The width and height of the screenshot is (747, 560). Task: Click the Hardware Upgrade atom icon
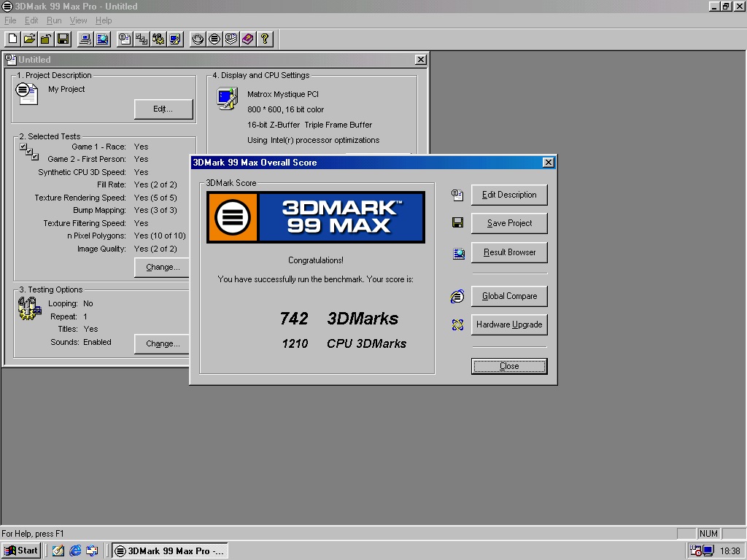click(457, 324)
